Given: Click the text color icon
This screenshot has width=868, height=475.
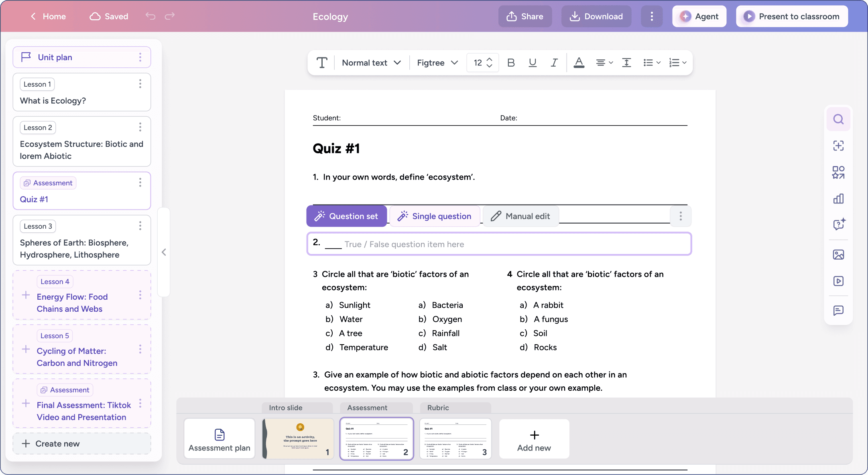Looking at the screenshot, I should click(579, 63).
